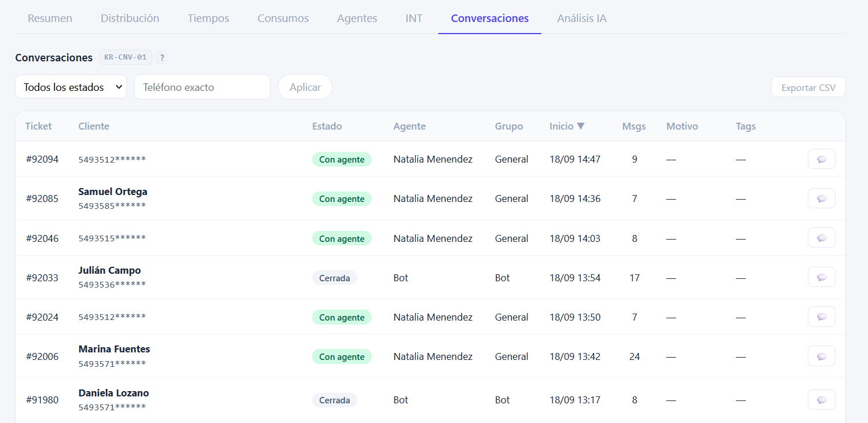Open chat view for ticket #92024
The width and height of the screenshot is (868, 423).
(821, 317)
